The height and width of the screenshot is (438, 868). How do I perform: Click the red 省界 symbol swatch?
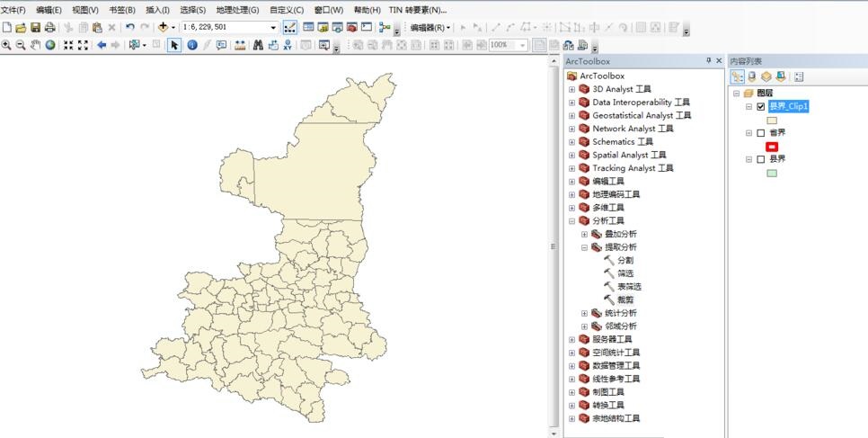pyautogui.click(x=771, y=147)
